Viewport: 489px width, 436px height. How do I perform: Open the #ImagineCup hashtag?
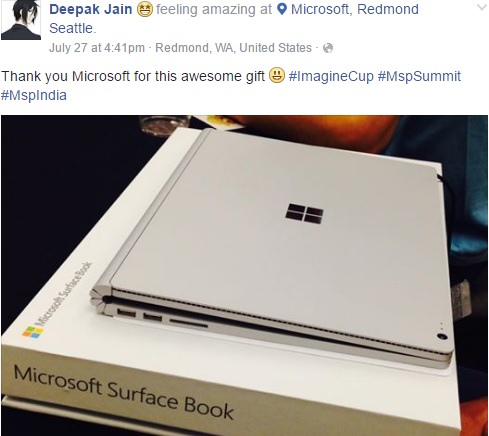coord(331,76)
